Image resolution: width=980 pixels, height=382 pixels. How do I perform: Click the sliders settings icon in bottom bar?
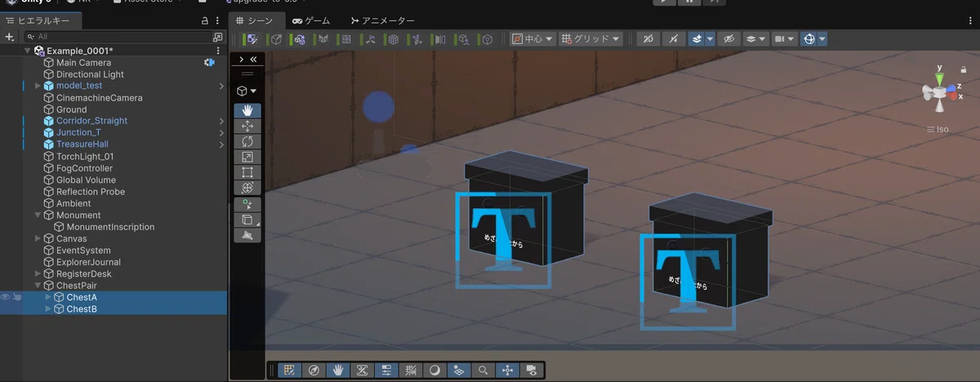tap(386, 370)
